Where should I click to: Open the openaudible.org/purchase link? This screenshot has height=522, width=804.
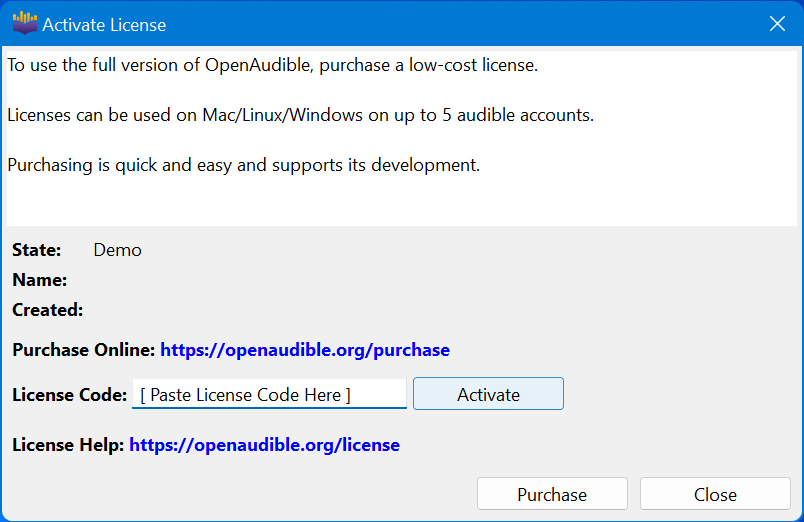click(304, 350)
